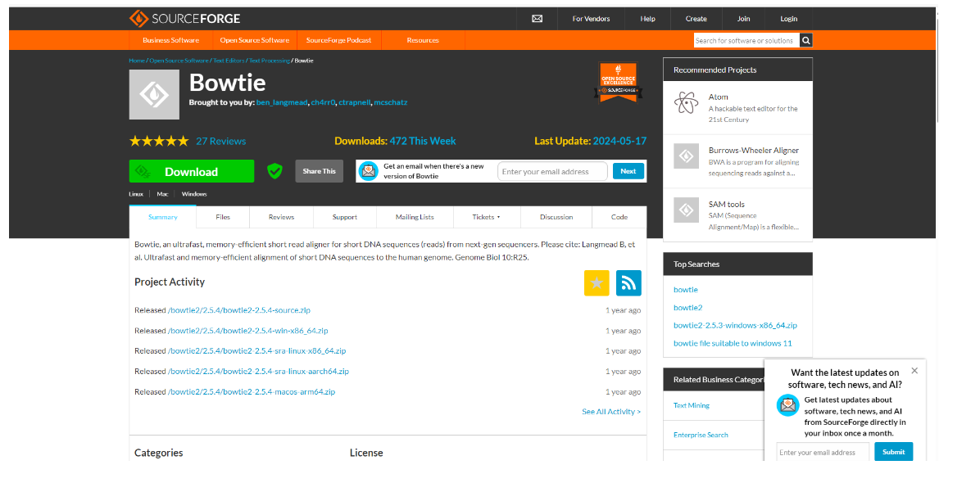Open the Reviews tab

281,217
